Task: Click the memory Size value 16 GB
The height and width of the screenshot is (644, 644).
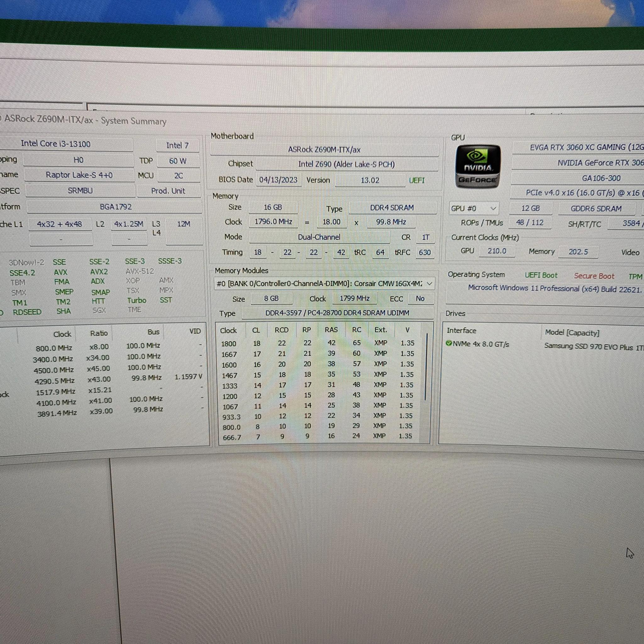Action: [273, 207]
